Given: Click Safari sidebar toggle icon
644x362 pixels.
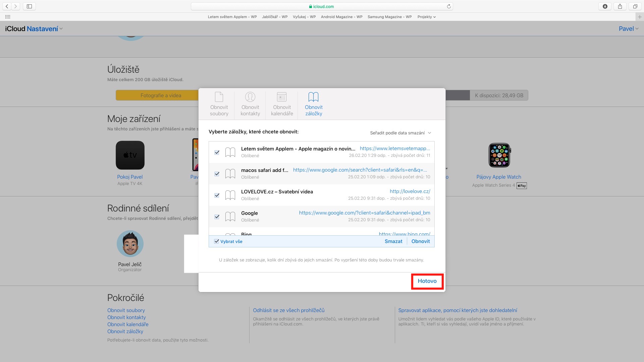Looking at the screenshot, I should 29,6.
